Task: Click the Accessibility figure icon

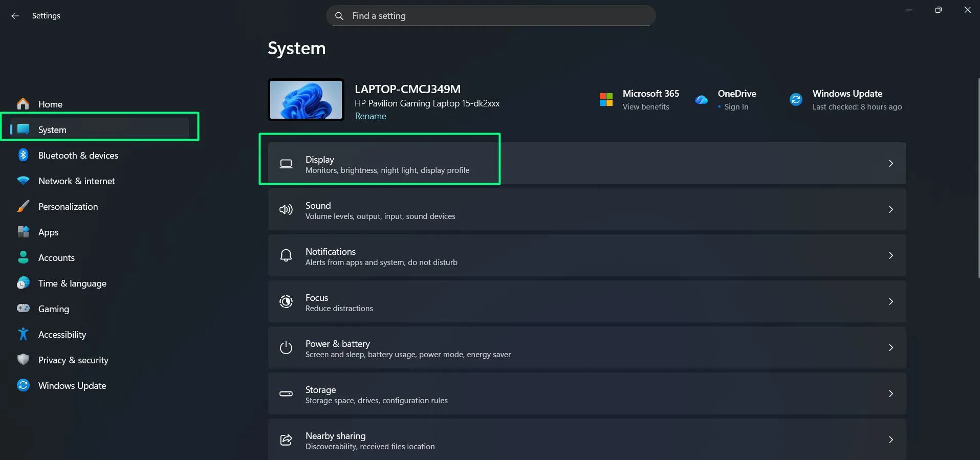Action: (23, 334)
